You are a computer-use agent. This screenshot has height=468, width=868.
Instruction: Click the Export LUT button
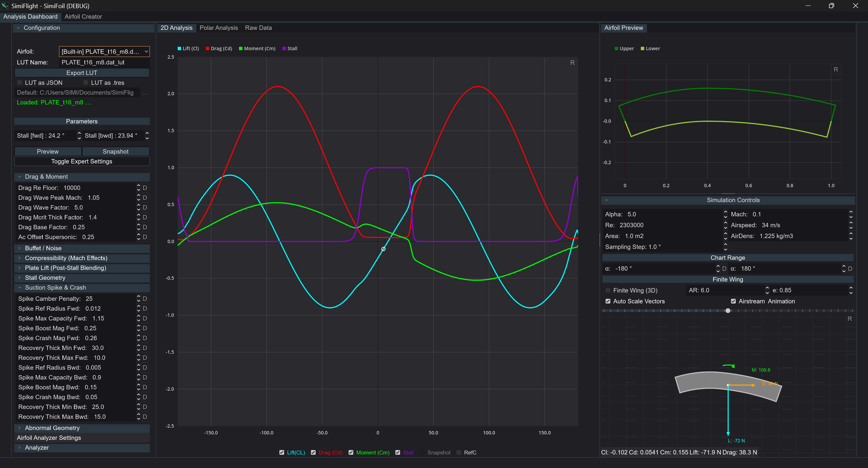click(82, 73)
